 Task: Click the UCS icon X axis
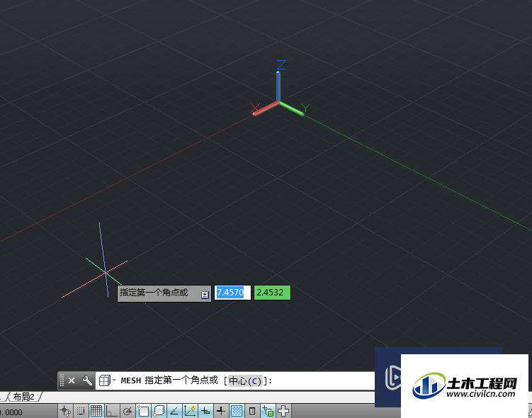coord(266,108)
